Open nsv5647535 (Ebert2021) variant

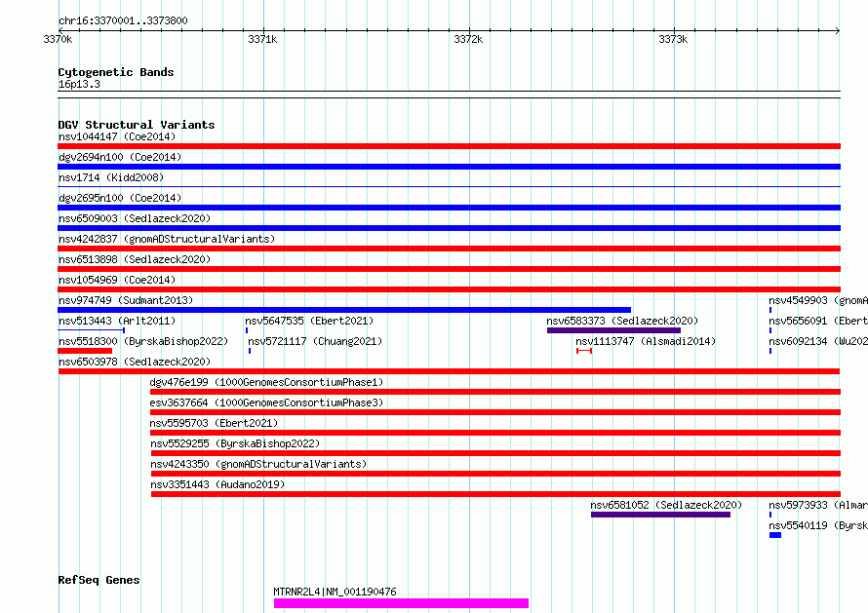[309, 321]
